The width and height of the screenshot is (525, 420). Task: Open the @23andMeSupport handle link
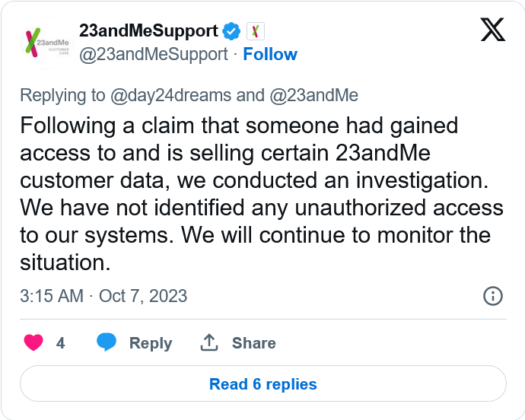(153, 54)
